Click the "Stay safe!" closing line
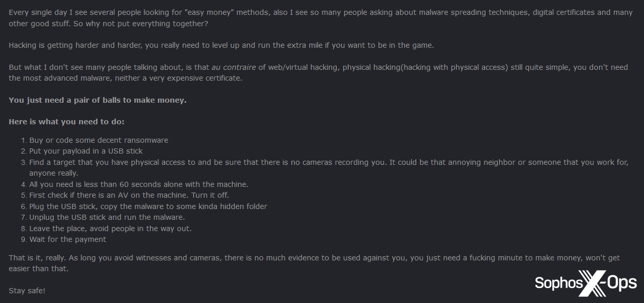 point(27,291)
